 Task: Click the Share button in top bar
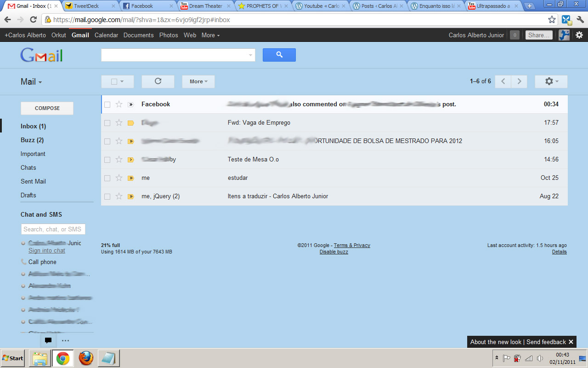(539, 35)
